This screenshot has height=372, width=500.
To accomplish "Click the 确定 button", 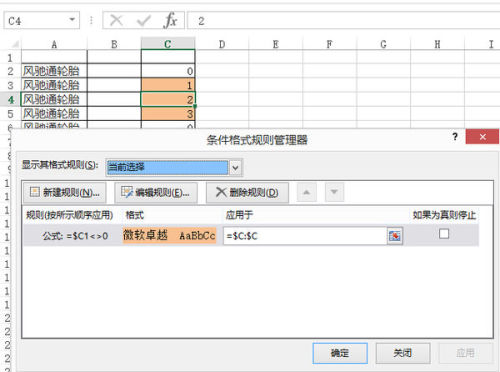I will pyautogui.click(x=340, y=353).
